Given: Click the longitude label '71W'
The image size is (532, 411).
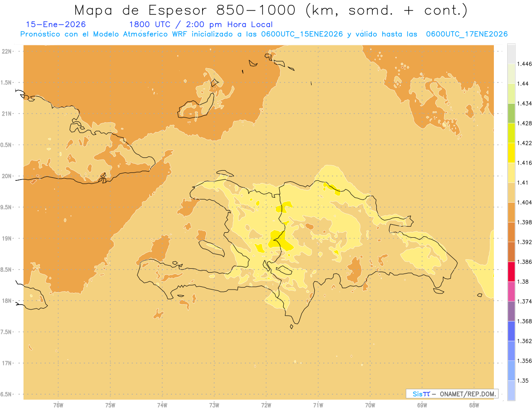Looking at the screenshot, I should point(318,405).
